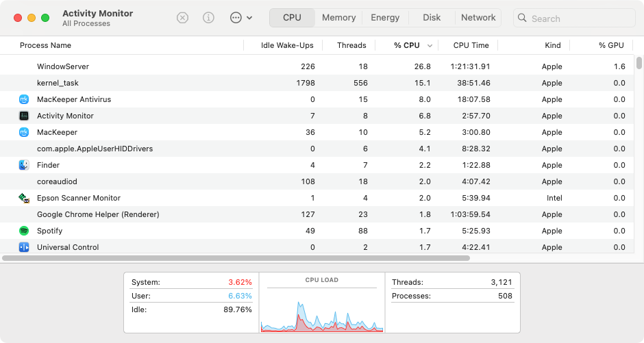Screen dimensions: 644x343
Task: Click the Intel kind cell
Action: click(554, 198)
